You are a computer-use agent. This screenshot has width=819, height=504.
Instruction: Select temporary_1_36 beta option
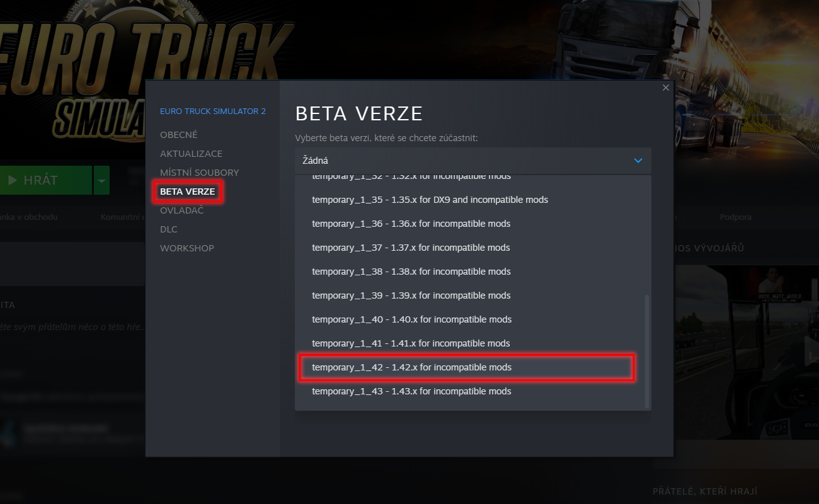click(x=411, y=224)
